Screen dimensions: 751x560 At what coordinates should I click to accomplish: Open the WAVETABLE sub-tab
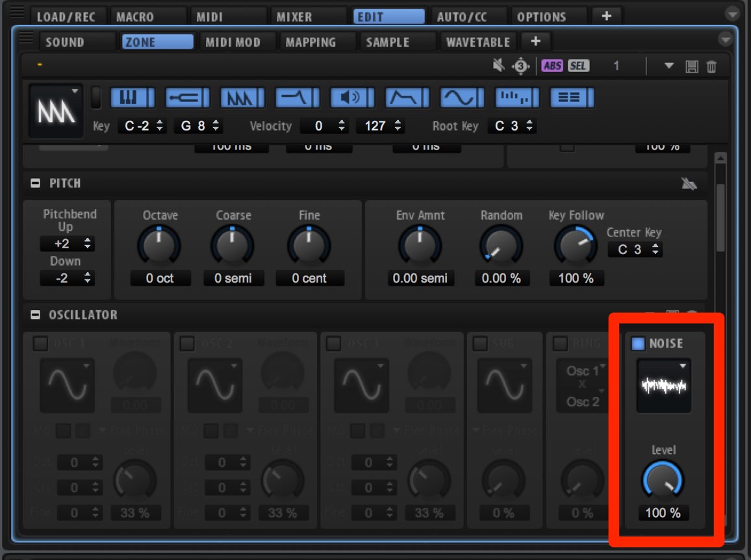(477, 42)
